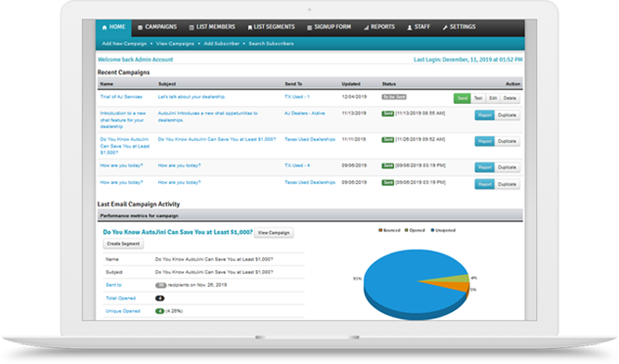619x364 pixels.
Task: Click the Signup Form nav icon
Action: click(x=309, y=27)
